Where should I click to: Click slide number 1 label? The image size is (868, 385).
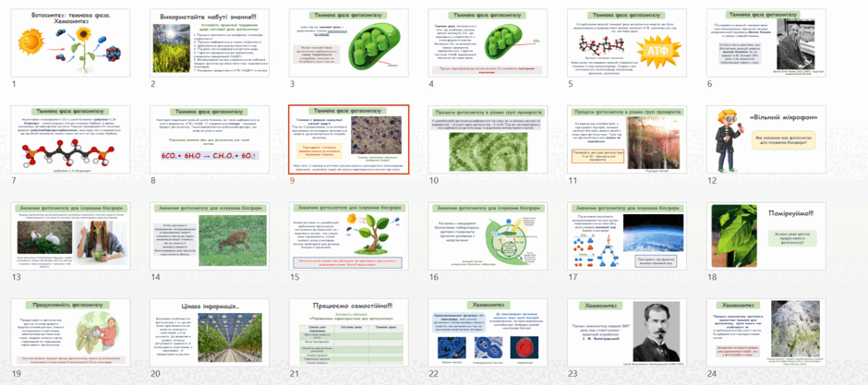click(x=13, y=84)
